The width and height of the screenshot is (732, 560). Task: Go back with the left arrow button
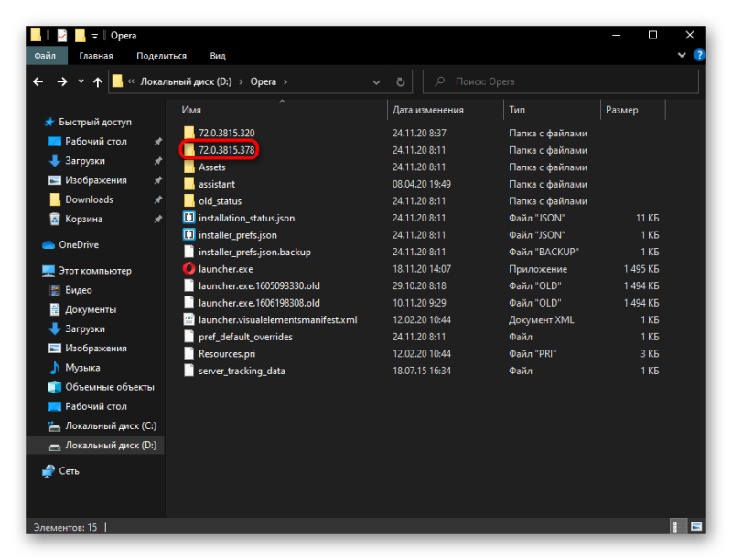(x=38, y=81)
